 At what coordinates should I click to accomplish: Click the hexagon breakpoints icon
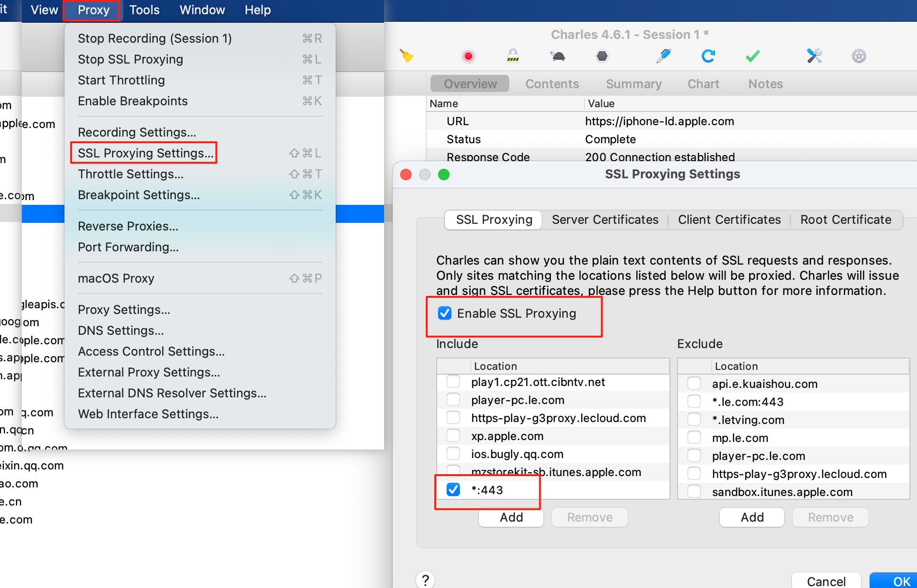[x=602, y=56]
